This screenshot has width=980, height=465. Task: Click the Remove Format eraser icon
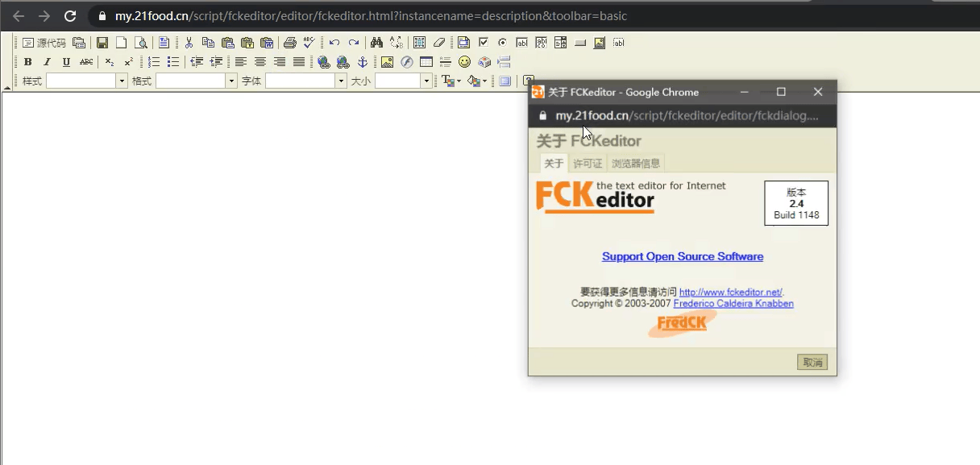click(x=439, y=43)
